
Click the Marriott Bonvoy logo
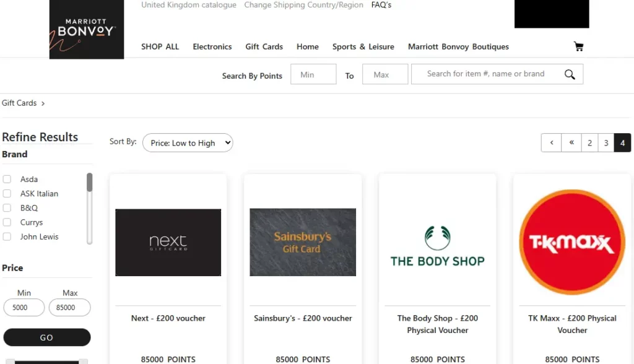pos(87,30)
